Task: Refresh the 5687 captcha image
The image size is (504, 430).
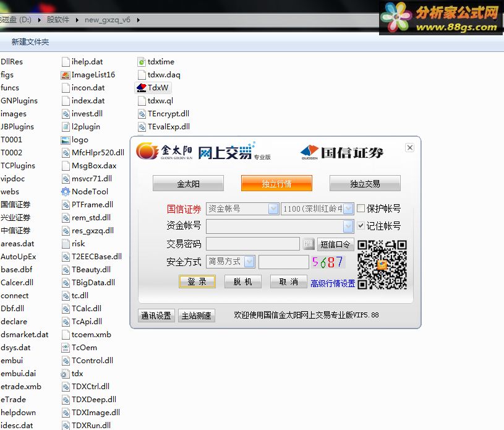Action: point(328,262)
